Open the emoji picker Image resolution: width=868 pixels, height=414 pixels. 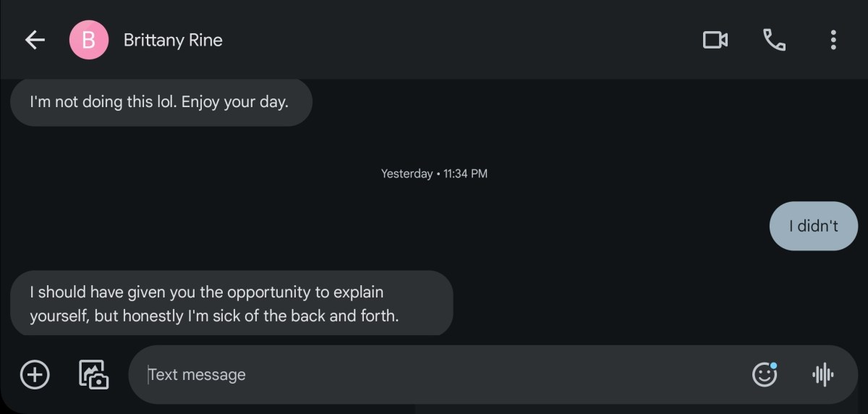(x=765, y=375)
